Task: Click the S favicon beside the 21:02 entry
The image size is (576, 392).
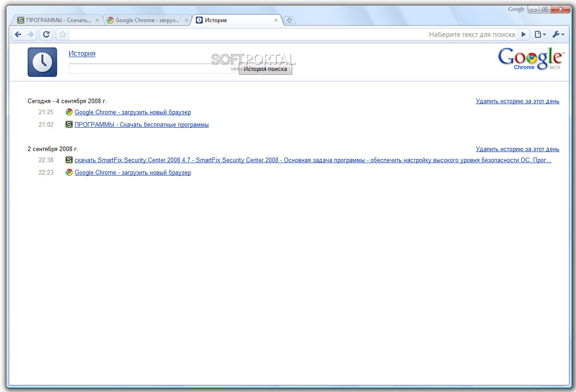Action: (x=69, y=124)
